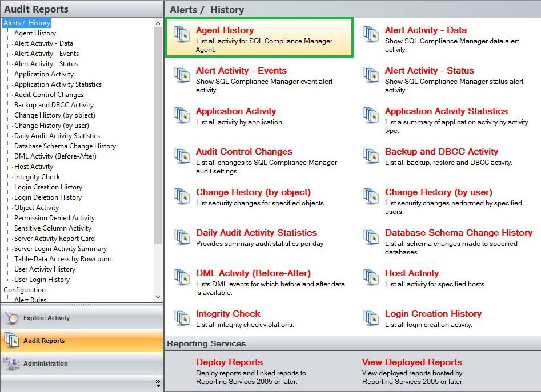541x392 pixels.
Task: Select Login Deletion History in tree
Action: (x=48, y=197)
